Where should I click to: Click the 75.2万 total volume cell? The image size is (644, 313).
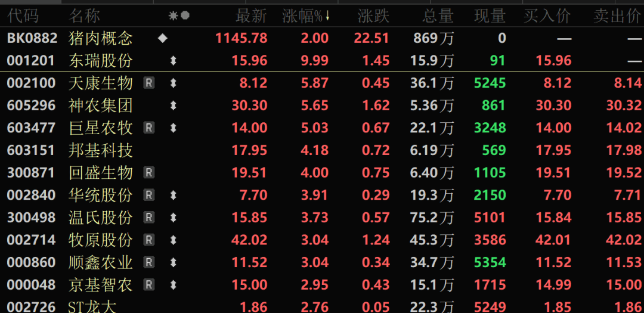432,217
